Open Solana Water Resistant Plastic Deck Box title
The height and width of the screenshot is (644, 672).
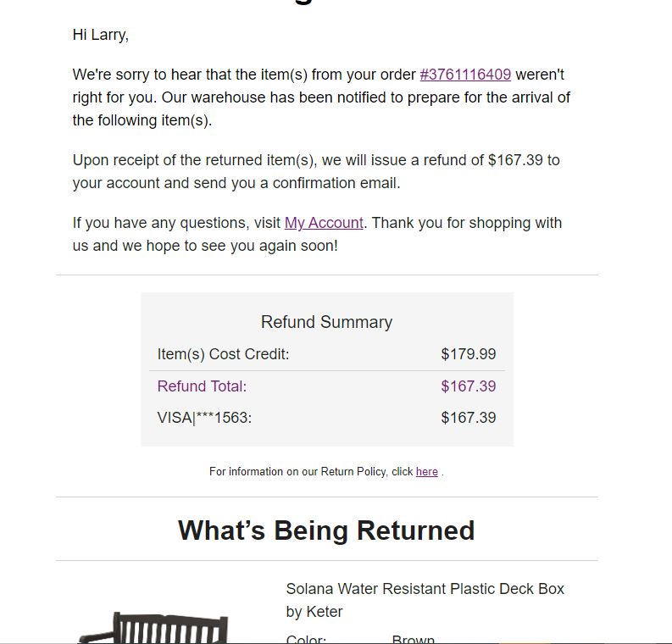tap(425, 600)
